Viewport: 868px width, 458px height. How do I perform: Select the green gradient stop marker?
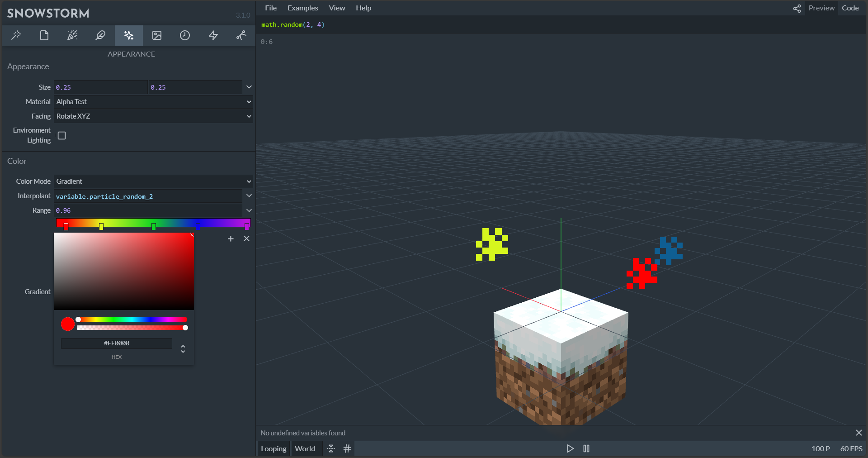click(154, 226)
